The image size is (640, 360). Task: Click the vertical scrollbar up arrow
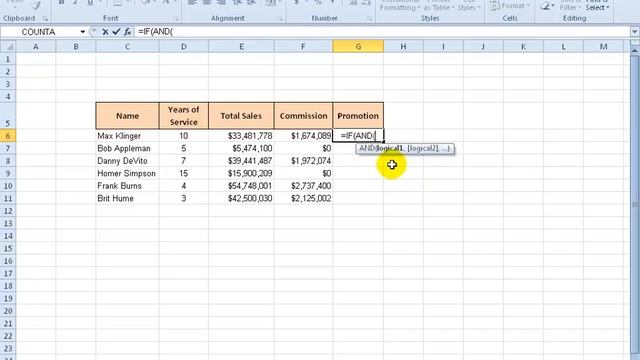click(x=635, y=50)
